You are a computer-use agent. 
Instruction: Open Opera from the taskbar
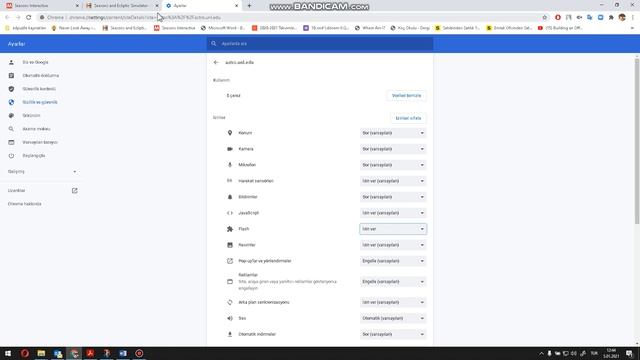[x=25, y=353]
